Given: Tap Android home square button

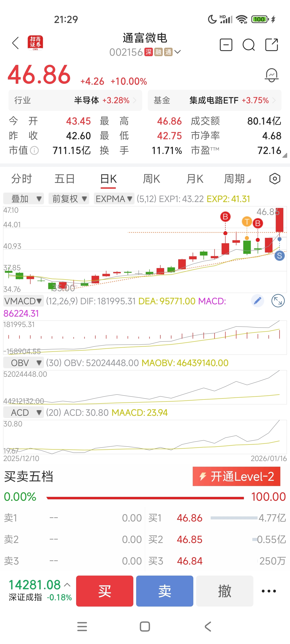Looking at the screenshot, I should coord(145,626).
